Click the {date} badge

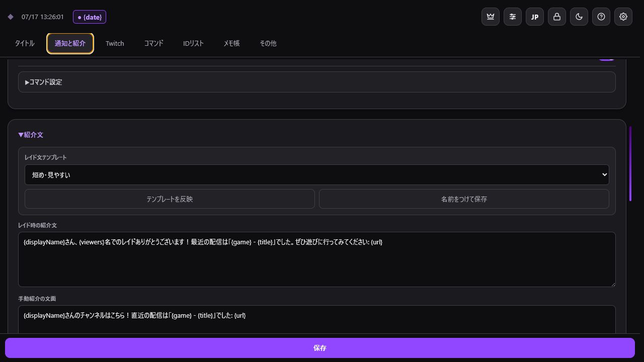pyautogui.click(x=90, y=17)
